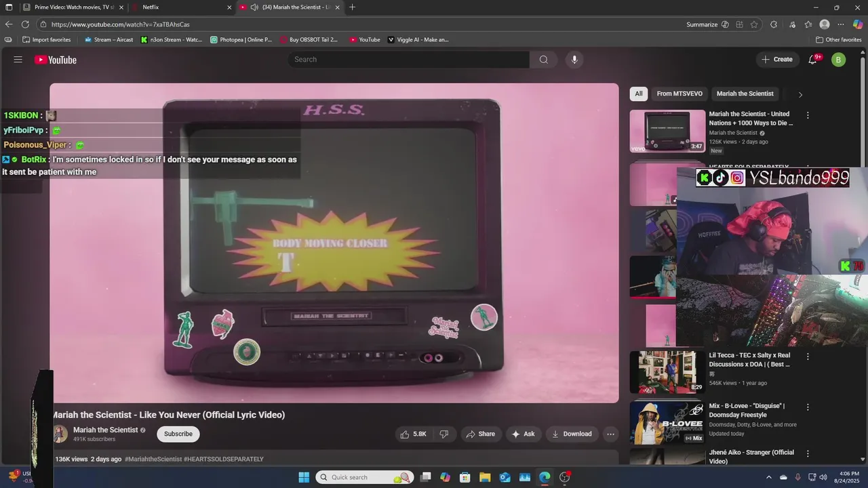Open options for Mariah United Nations video
This screenshot has width=868, height=488.
807,115
